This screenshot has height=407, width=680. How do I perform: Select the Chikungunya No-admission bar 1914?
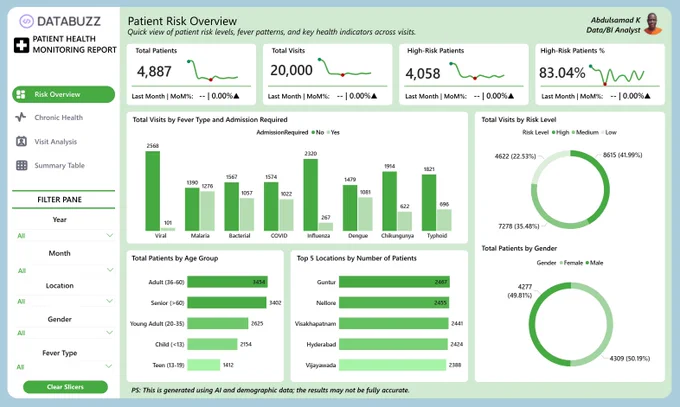[389, 201]
